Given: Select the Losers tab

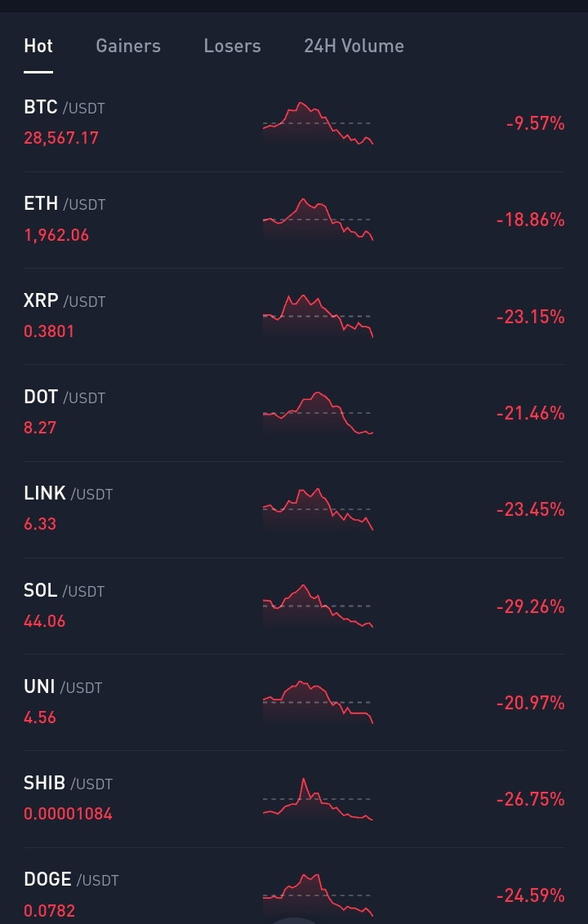Looking at the screenshot, I should point(233,46).
